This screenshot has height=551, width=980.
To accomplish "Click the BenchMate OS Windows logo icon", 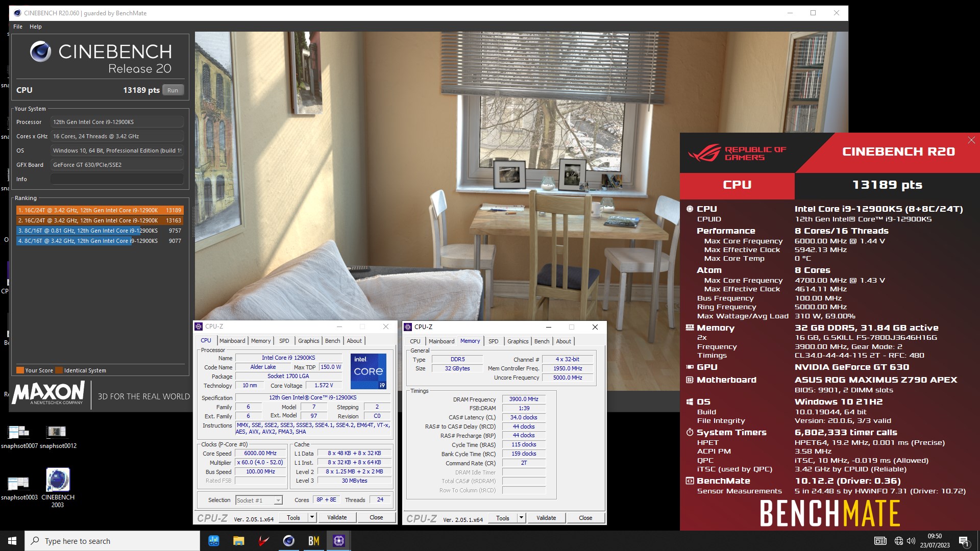I will [x=690, y=402].
